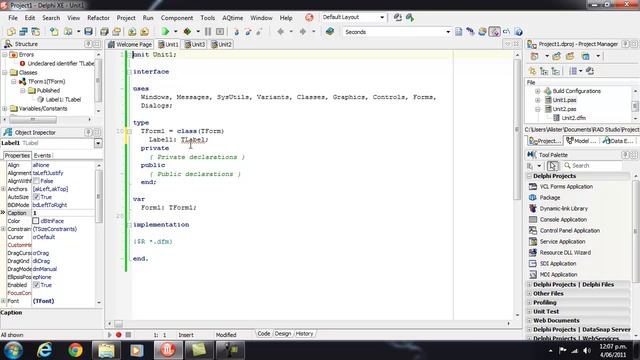Toggle the AlignWithMargins False checkbox

coord(36,181)
